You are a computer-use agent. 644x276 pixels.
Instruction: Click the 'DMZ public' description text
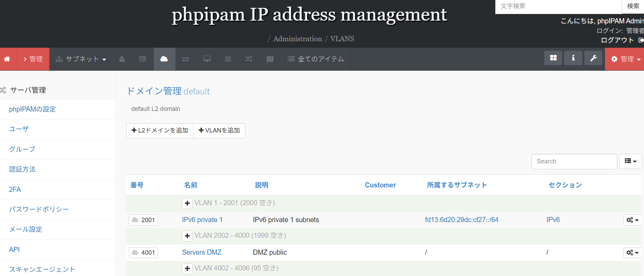pyautogui.click(x=270, y=252)
